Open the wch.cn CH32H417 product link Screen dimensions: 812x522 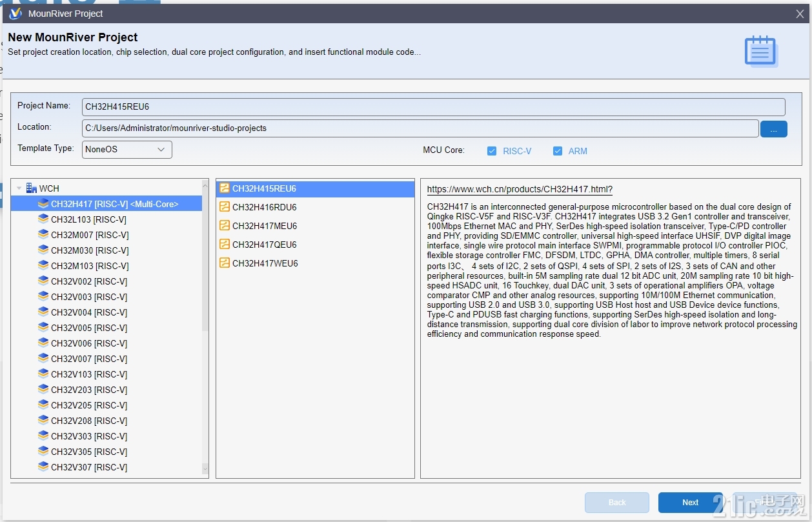520,189
